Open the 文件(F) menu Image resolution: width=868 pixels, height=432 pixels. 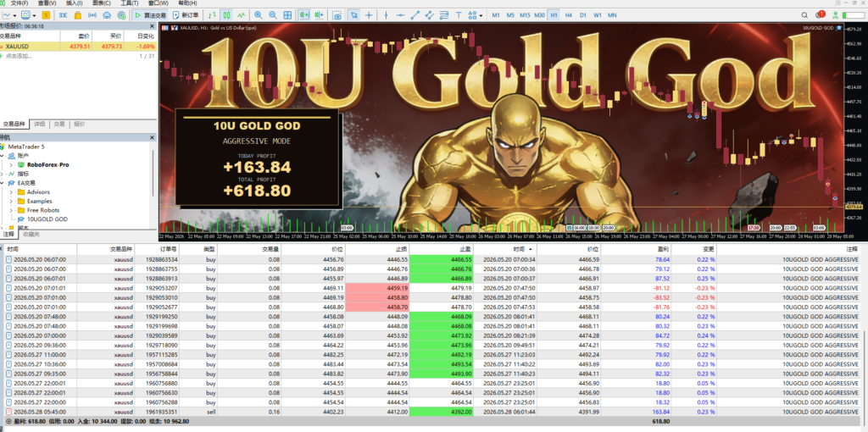coord(19,3)
